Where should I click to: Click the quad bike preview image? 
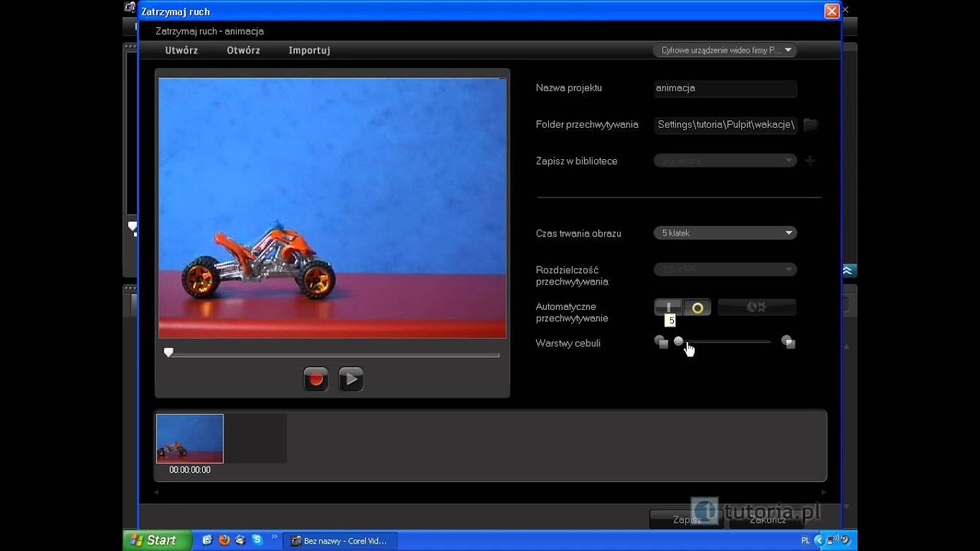pyautogui.click(x=332, y=208)
